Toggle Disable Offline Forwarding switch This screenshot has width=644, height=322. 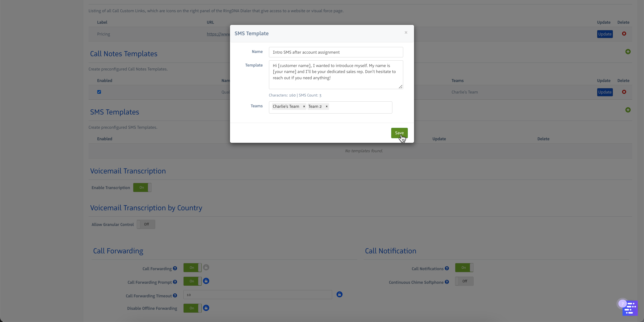tap(193, 308)
